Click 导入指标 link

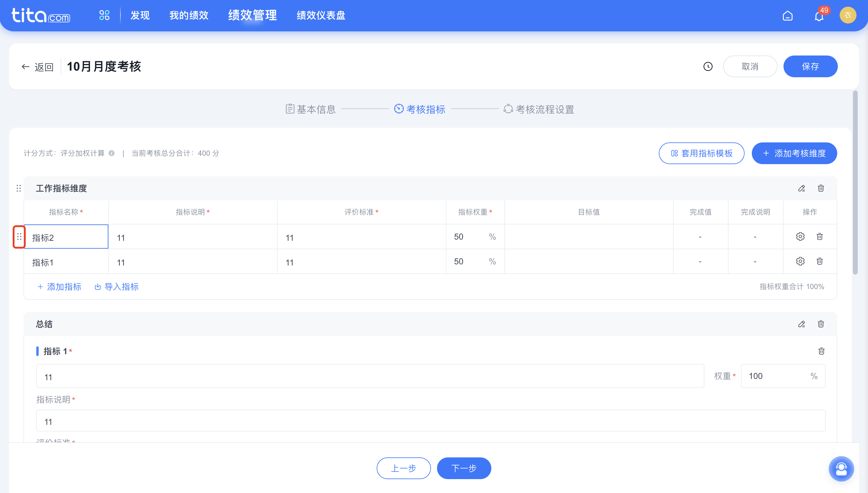click(x=116, y=287)
